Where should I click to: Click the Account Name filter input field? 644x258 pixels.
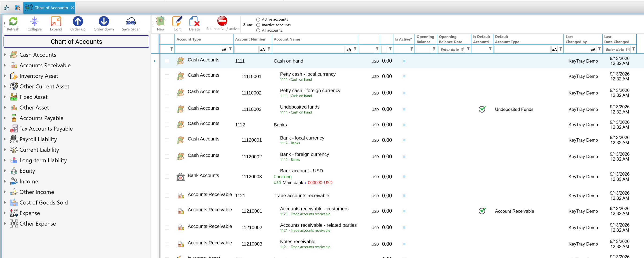[308, 49]
